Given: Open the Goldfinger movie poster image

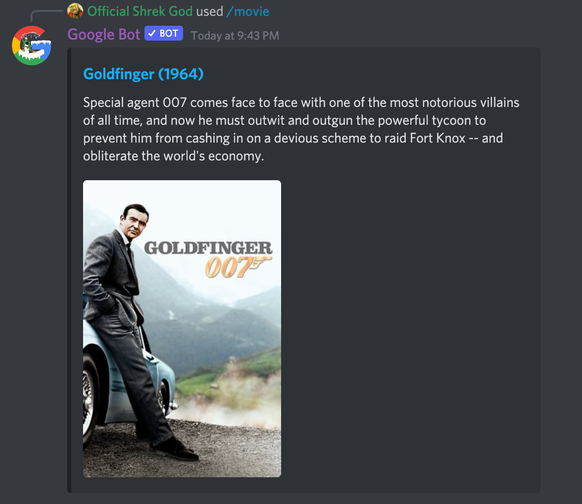Looking at the screenshot, I should [182, 328].
